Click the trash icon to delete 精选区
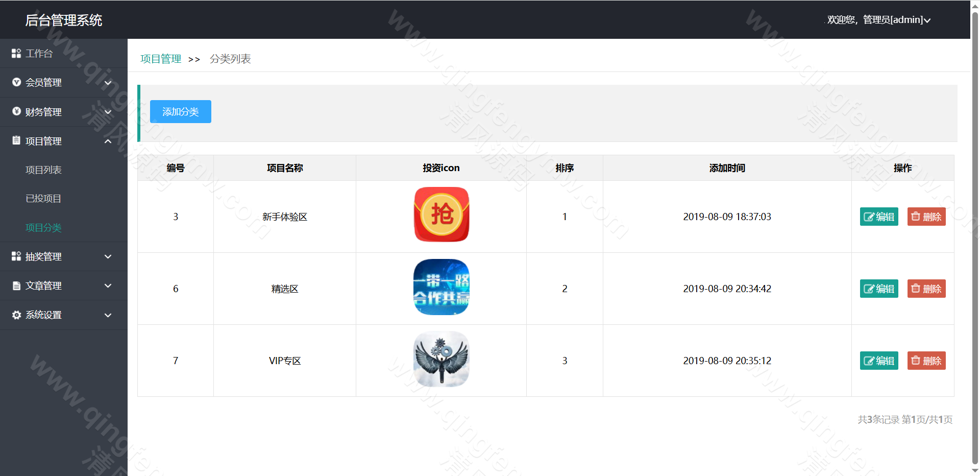The image size is (980, 476). click(x=916, y=289)
